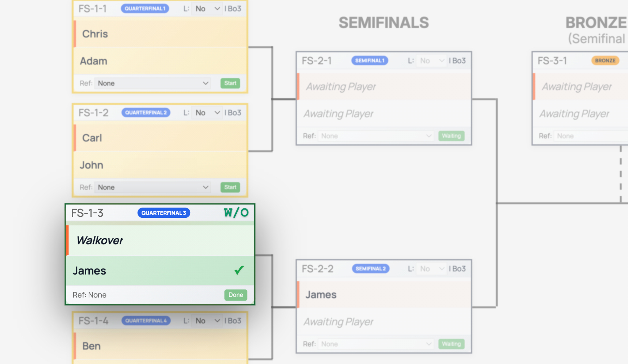The width and height of the screenshot is (628, 364).
Task: Click the QUARTERFINAL 4 badge on FS-1-4
Action: [x=146, y=320]
